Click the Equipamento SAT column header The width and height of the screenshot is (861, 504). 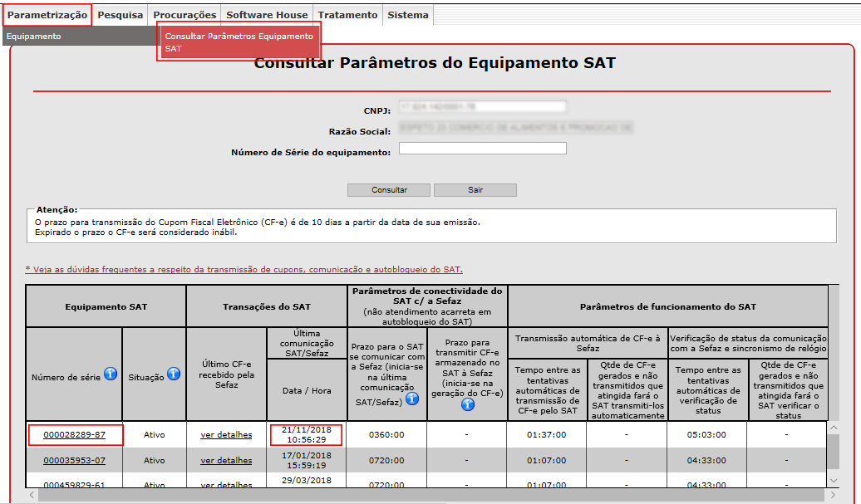click(106, 306)
